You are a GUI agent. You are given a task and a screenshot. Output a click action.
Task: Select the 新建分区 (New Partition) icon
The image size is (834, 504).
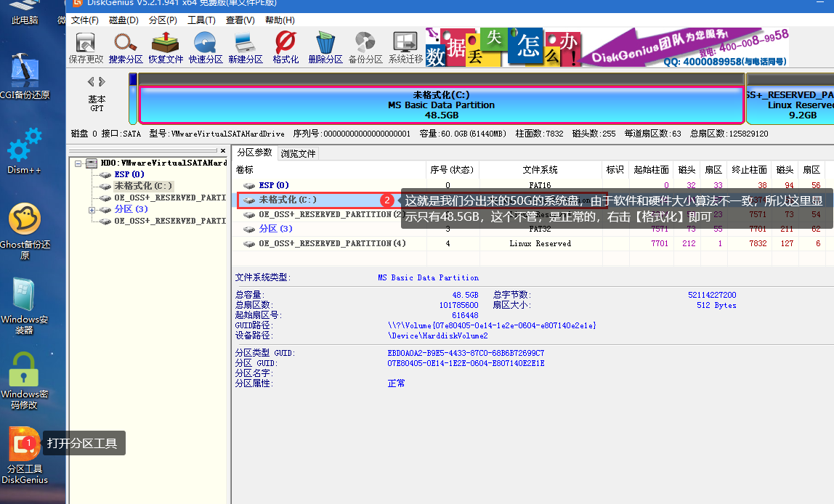tap(246, 46)
